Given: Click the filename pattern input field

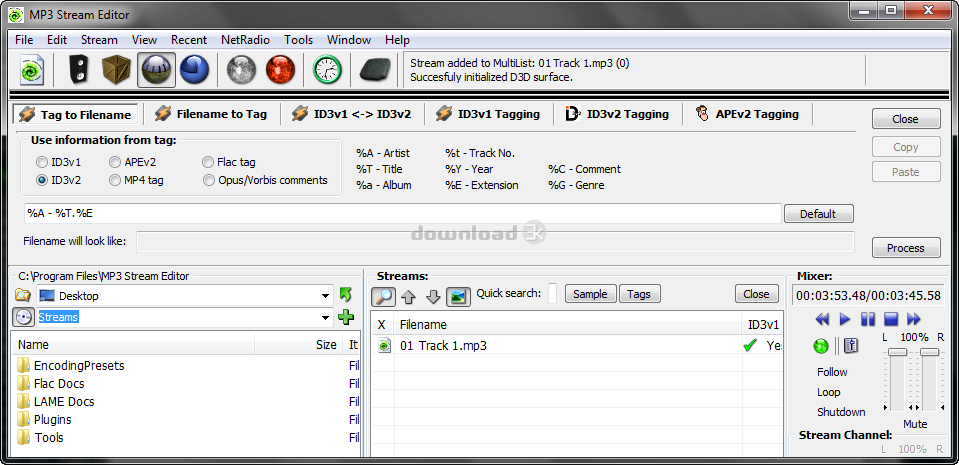Looking at the screenshot, I should tap(402, 214).
